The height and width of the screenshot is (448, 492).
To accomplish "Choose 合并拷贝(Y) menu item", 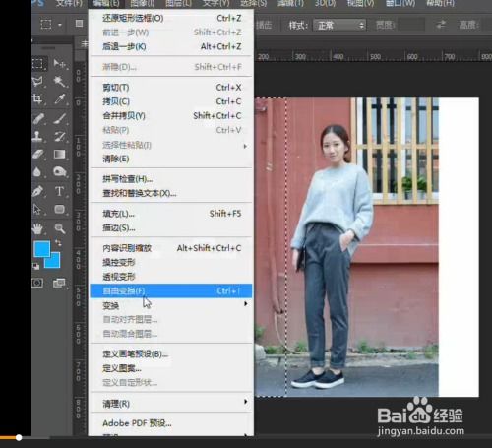I will point(171,116).
